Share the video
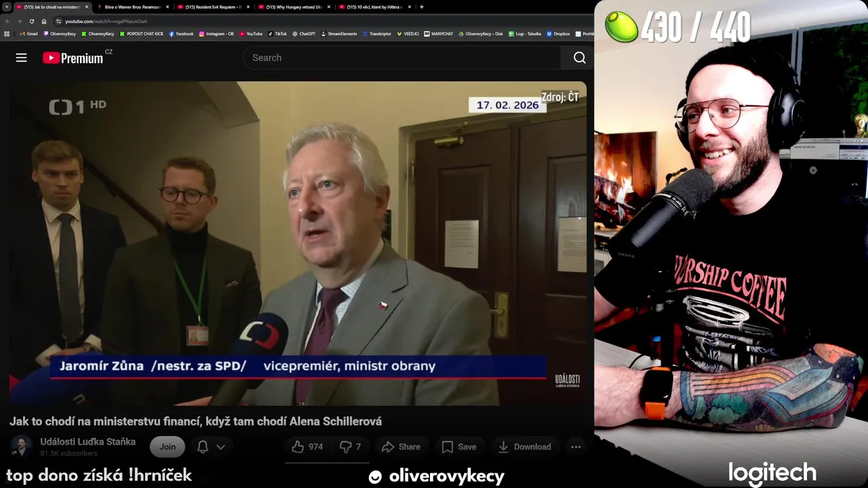This screenshot has height=488, width=868. click(x=401, y=447)
